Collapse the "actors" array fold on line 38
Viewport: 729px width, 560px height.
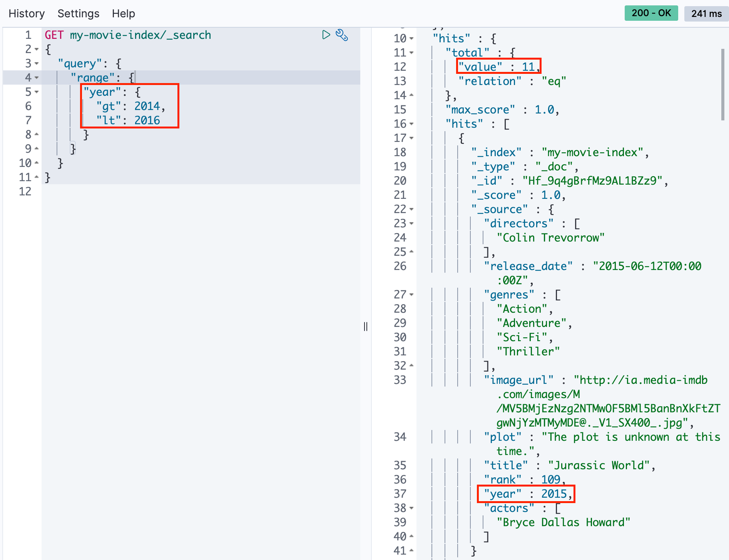pyautogui.click(x=411, y=508)
